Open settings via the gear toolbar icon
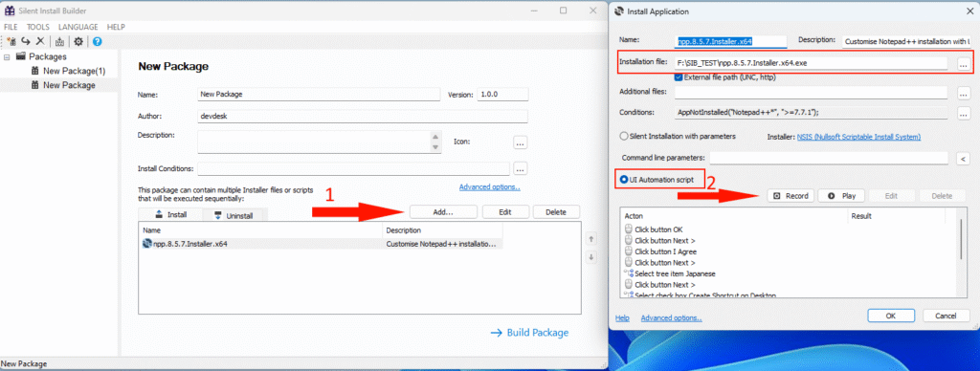 tap(78, 41)
